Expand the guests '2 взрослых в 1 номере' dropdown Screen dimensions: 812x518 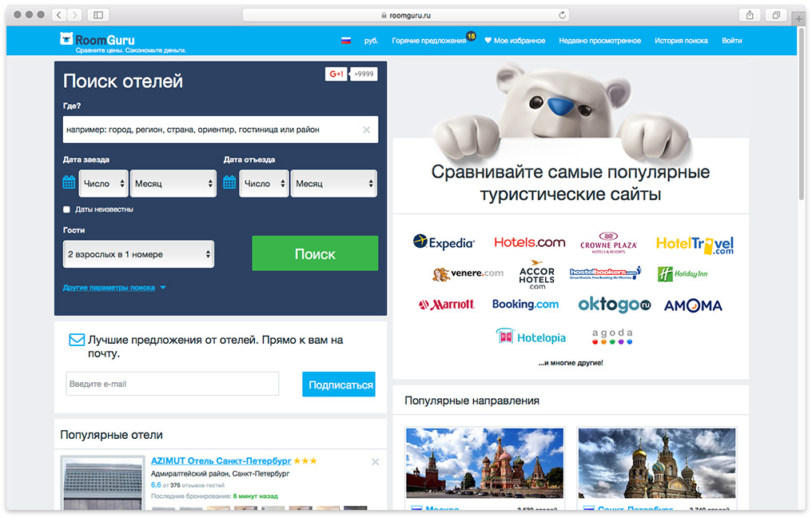click(x=139, y=255)
